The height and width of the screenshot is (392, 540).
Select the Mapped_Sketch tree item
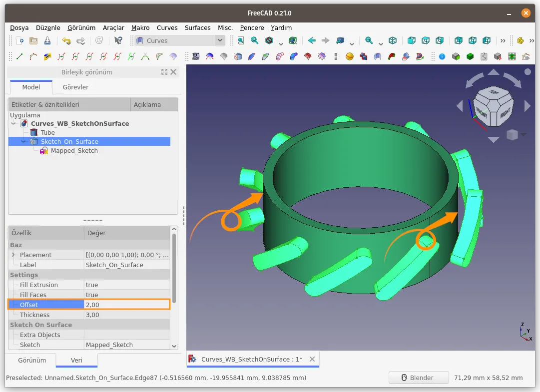74,150
